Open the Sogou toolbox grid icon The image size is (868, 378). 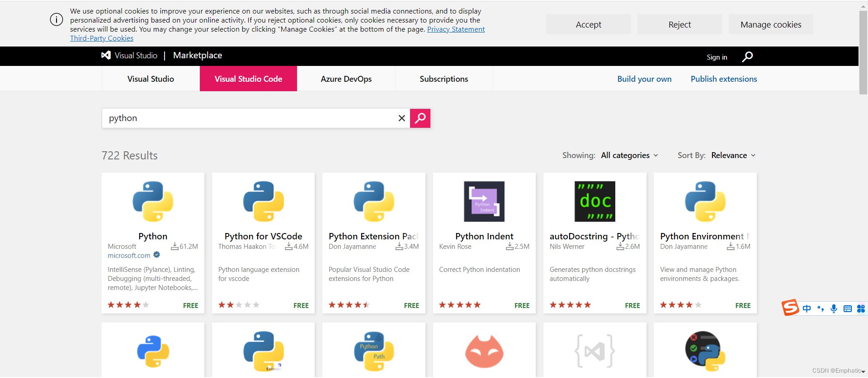861,308
